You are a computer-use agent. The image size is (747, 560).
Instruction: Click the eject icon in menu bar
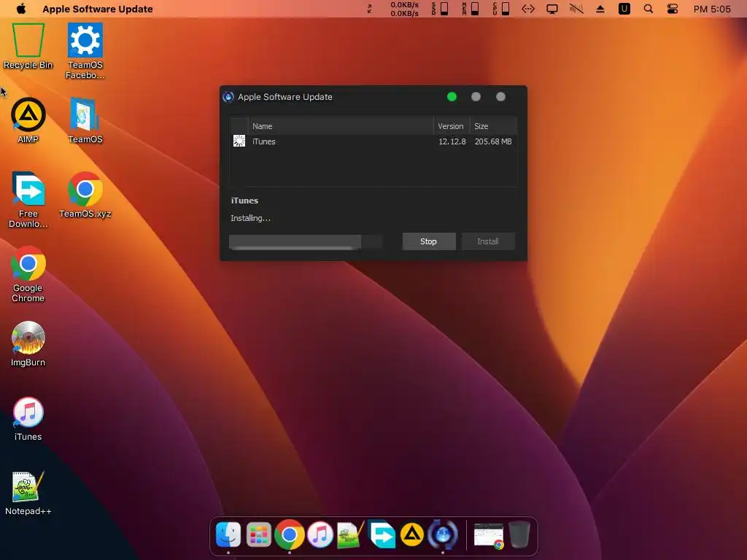[600, 9]
